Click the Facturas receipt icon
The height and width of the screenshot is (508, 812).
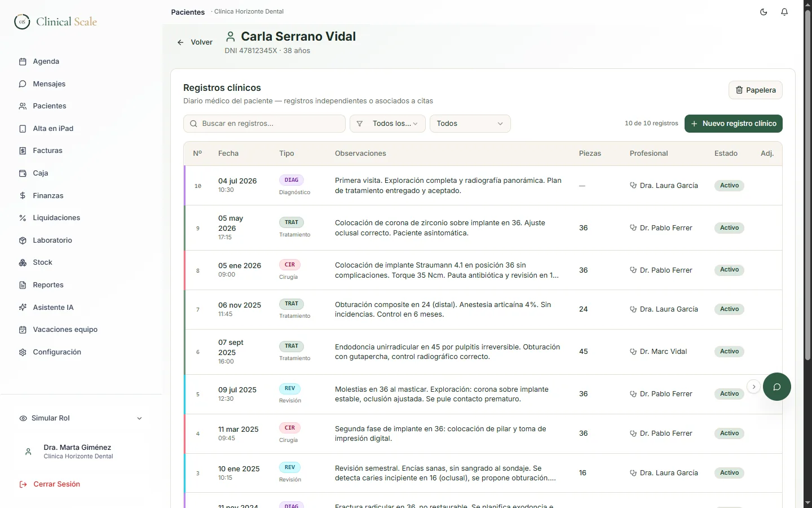point(23,151)
